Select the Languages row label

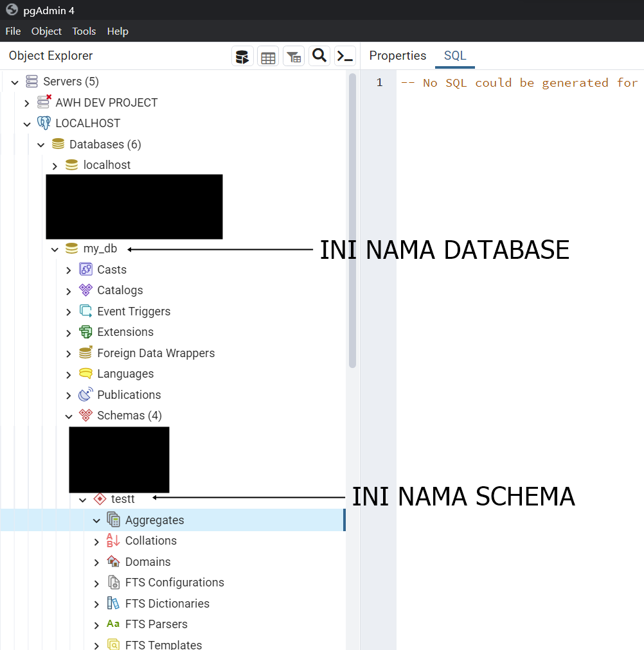coord(125,374)
